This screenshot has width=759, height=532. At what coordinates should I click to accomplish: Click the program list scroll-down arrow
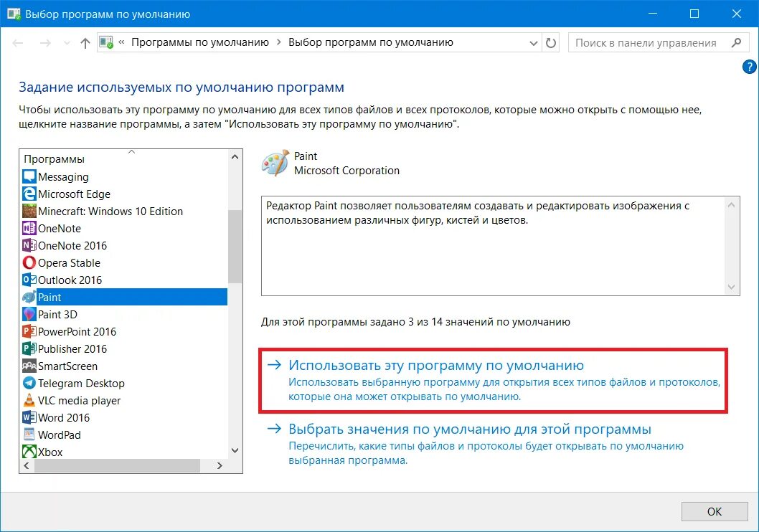click(x=235, y=450)
